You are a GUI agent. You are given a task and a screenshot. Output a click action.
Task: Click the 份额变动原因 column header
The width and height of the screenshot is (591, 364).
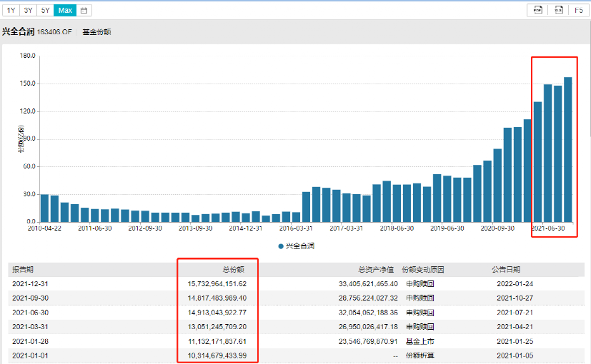pyautogui.click(x=423, y=270)
